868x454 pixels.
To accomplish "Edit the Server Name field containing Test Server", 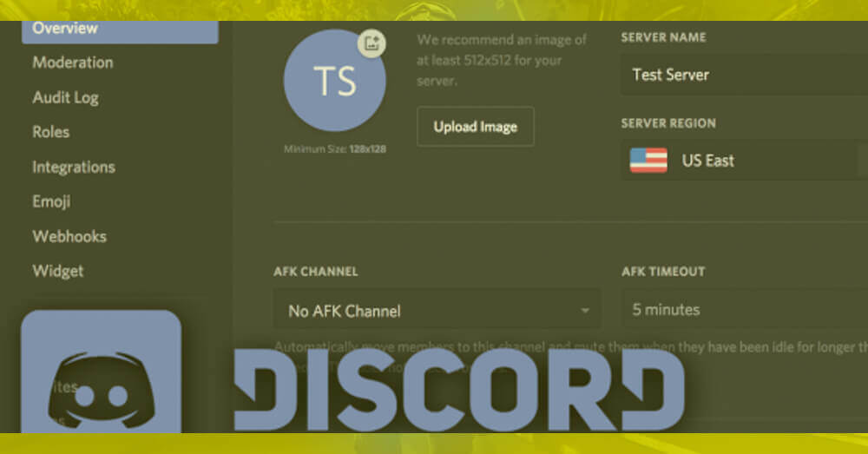I will click(x=744, y=75).
